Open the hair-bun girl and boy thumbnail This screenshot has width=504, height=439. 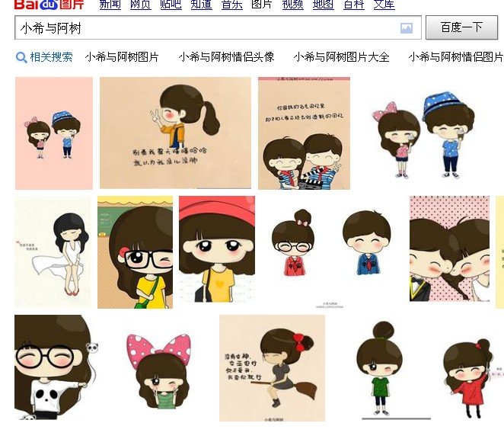pyautogui.click(x=333, y=252)
